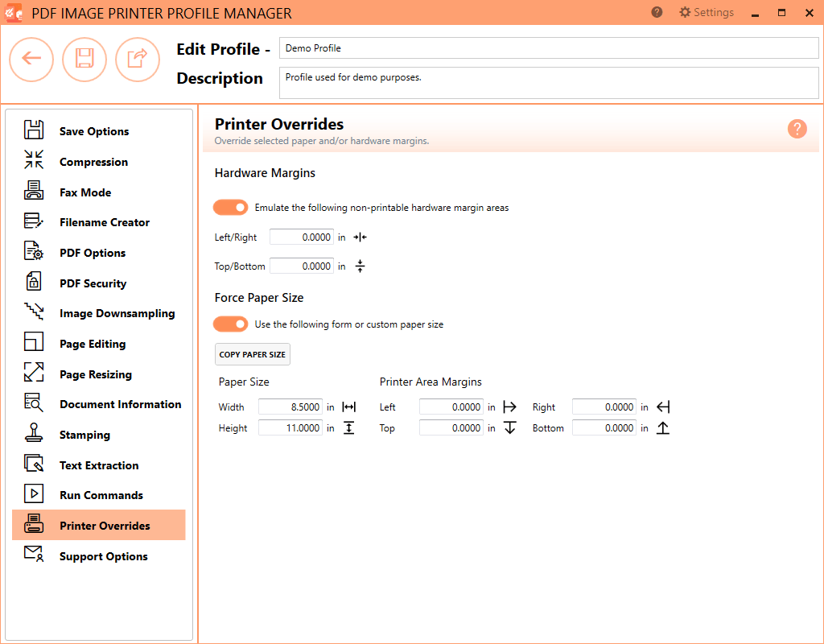Click the Image Downsampling stairs icon

(x=33, y=312)
